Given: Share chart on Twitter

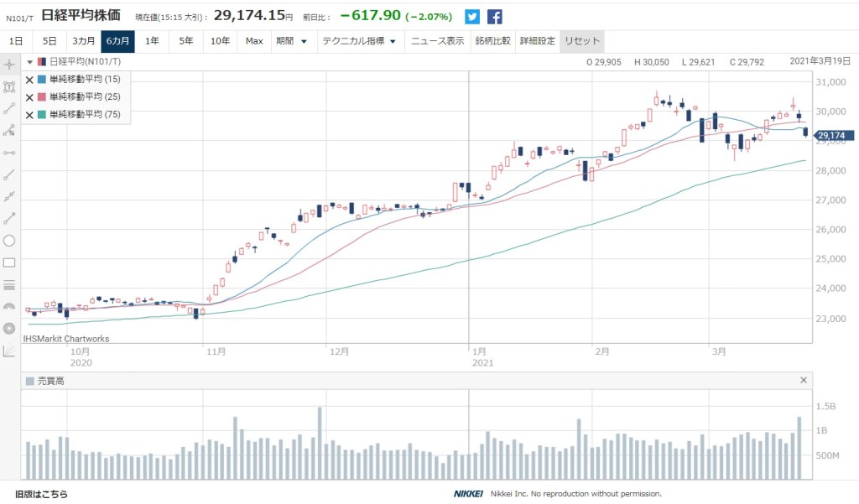Looking at the screenshot, I should (473, 17).
